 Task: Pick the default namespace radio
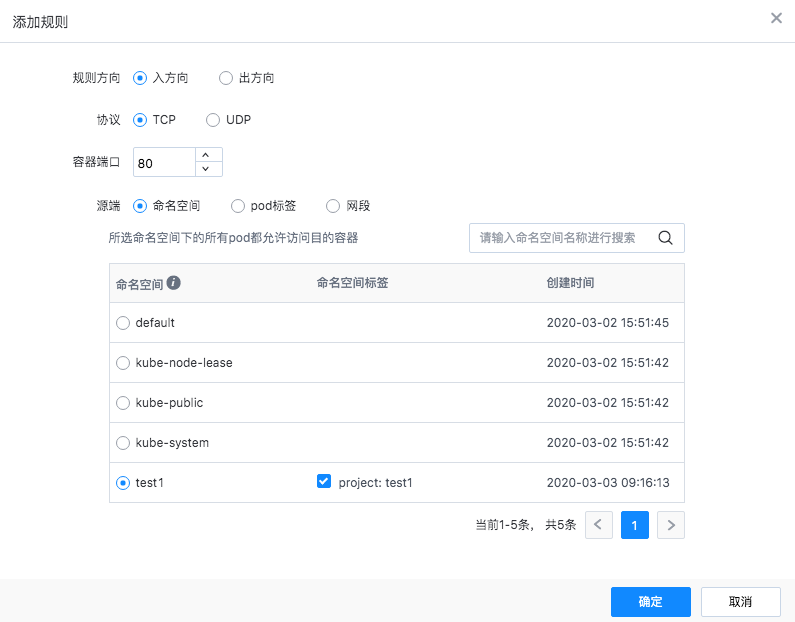click(123, 323)
